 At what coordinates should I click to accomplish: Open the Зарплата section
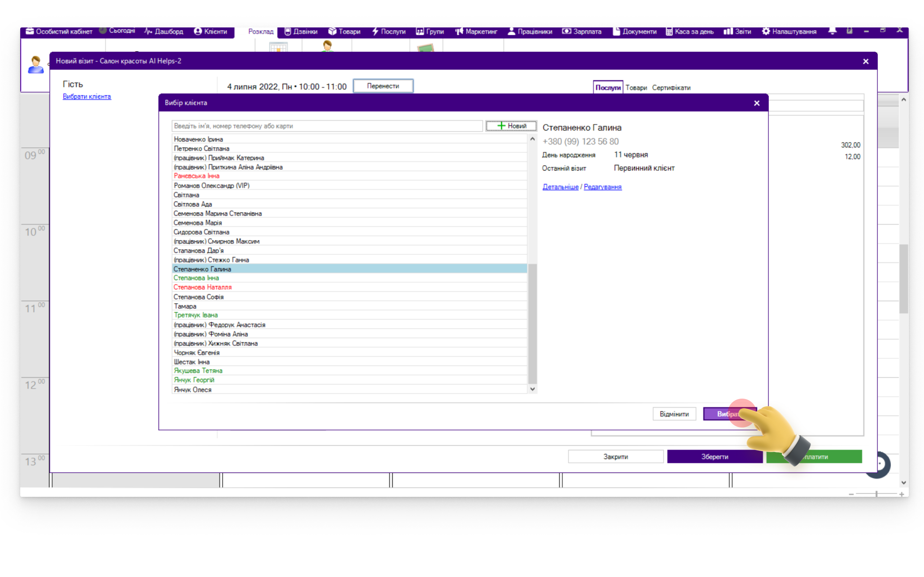click(x=581, y=32)
